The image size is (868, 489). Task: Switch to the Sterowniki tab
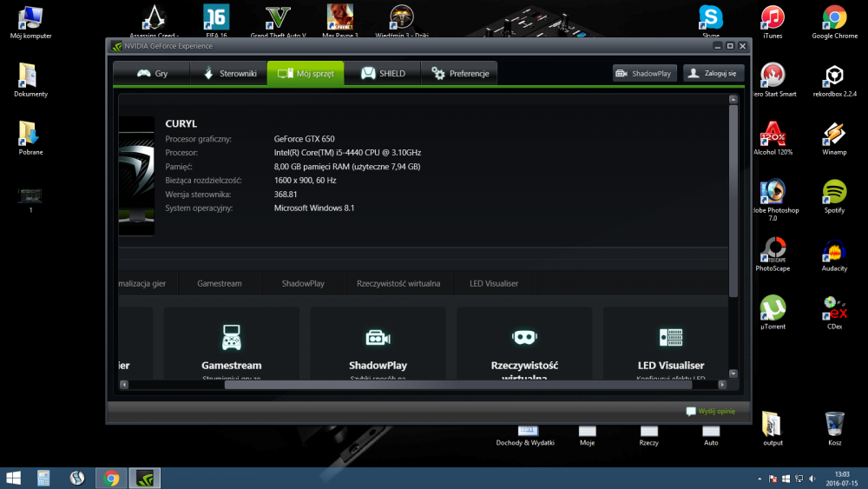[228, 73]
